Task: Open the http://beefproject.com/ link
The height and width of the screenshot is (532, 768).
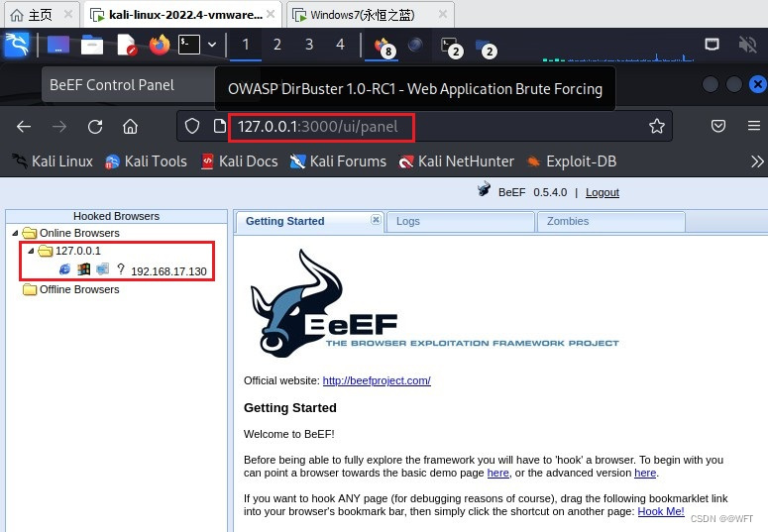Action: [377, 380]
